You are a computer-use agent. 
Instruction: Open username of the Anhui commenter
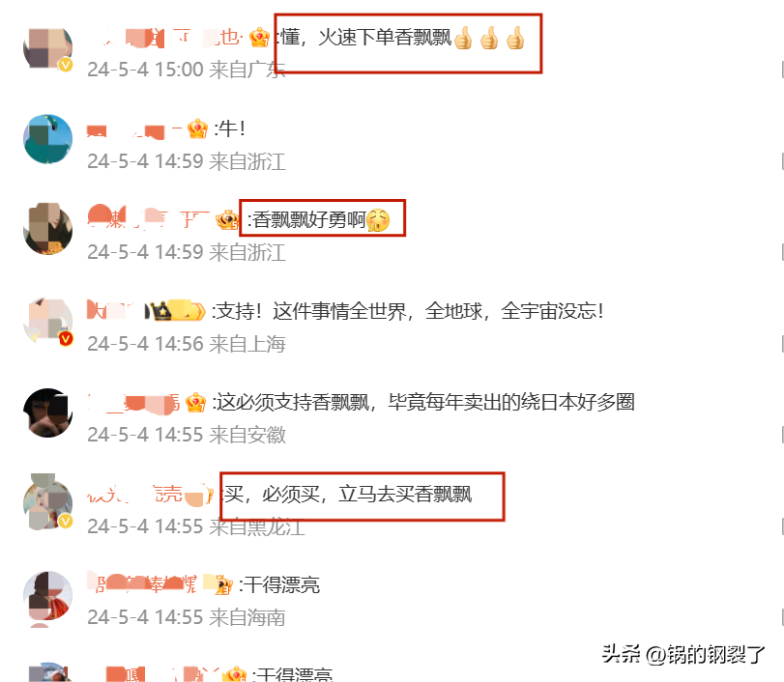[133, 404]
